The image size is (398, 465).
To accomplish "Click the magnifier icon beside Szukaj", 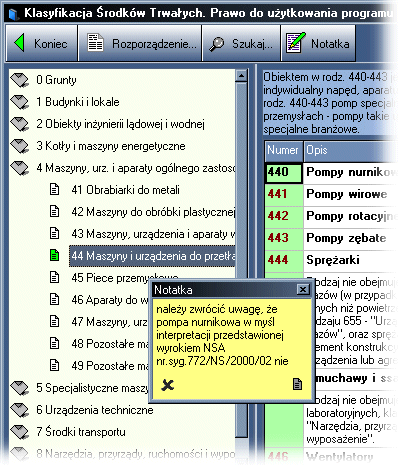I will click(216, 44).
